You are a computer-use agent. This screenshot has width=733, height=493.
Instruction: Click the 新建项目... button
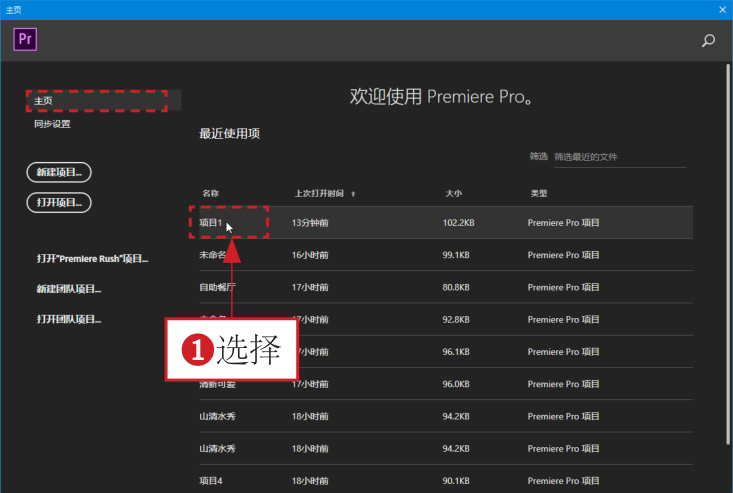click(x=59, y=172)
